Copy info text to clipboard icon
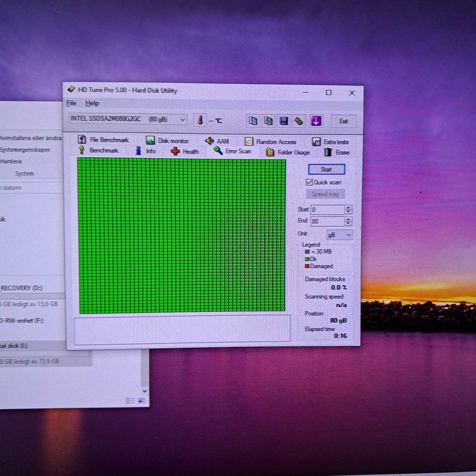Image resolution: width=476 pixels, height=476 pixels. pos(253,121)
